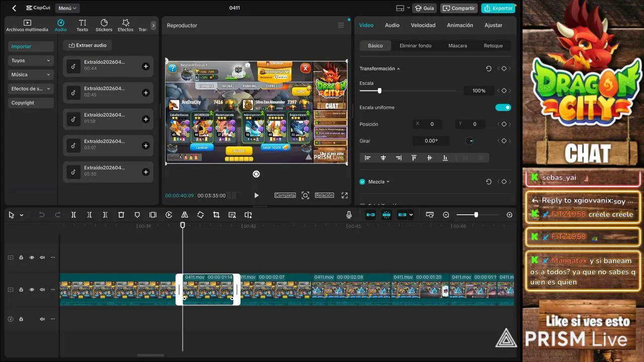The height and width of the screenshot is (362, 644).
Task: Open the Texto tool tab
Action: coord(82,26)
